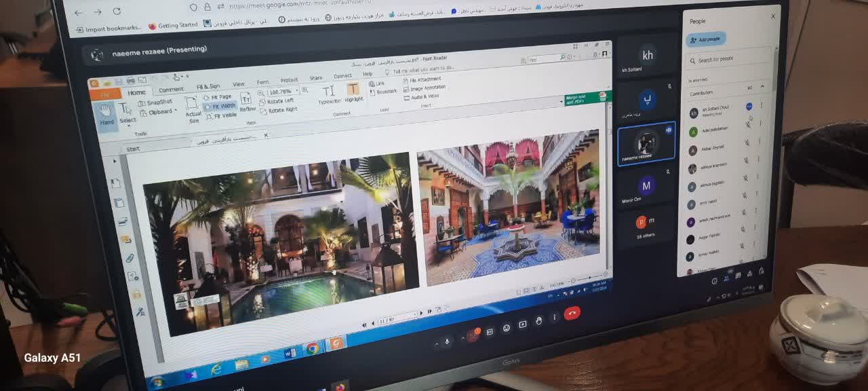Select the Hand tool in Foxit Reader

(x=106, y=115)
